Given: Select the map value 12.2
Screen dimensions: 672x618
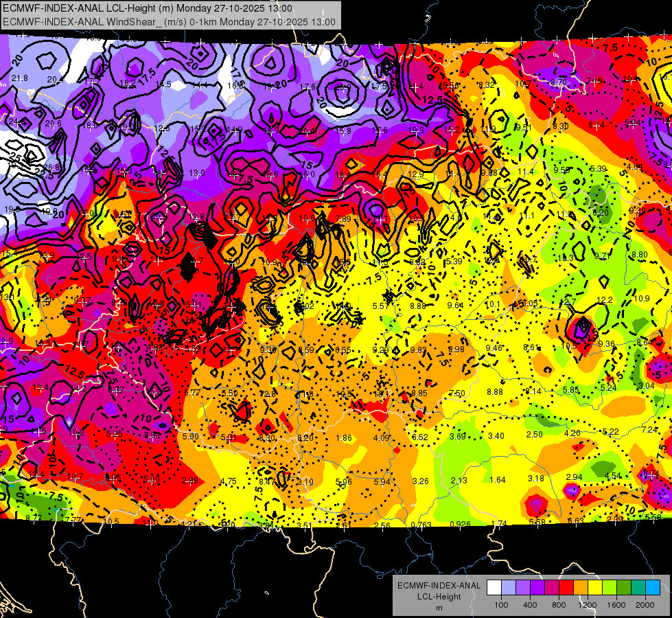Looking at the screenshot, I should pyautogui.click(x=604, y=300).
